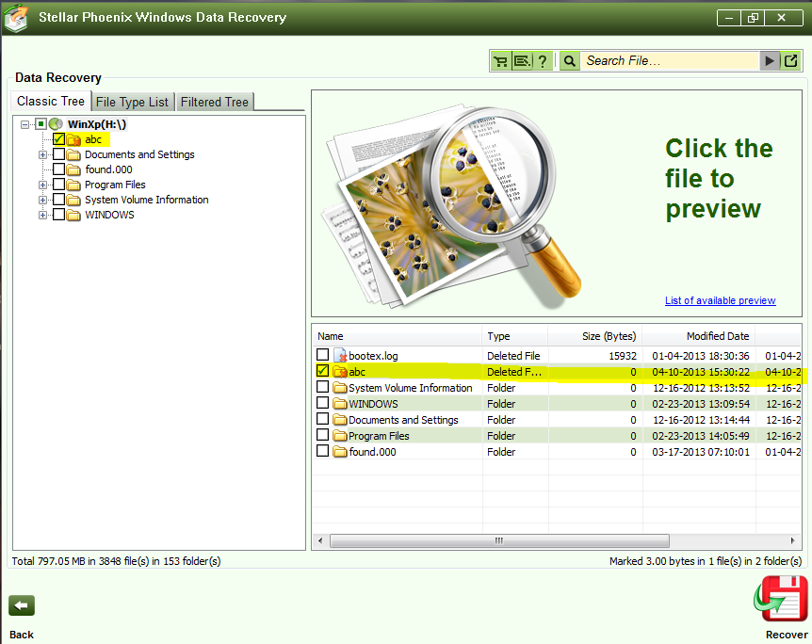
Task: Click the play arrow next to search box
Action: point(770,61)
